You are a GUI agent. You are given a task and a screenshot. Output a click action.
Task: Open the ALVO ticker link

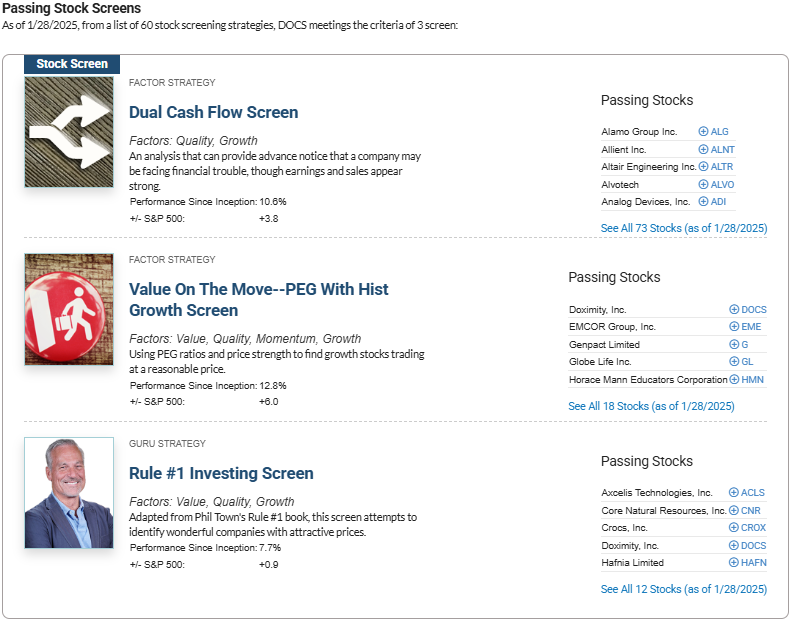pos(723,185)
